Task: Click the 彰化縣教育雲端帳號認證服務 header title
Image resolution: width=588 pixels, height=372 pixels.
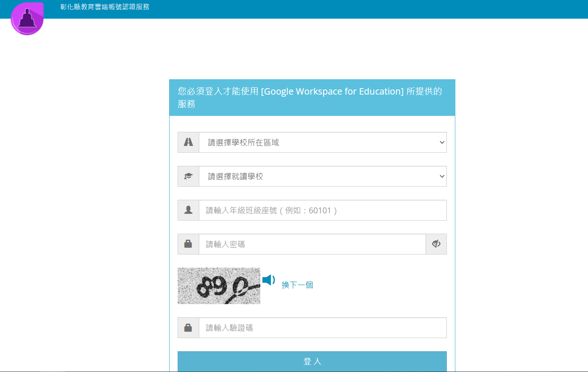Action: coord(105,7)
